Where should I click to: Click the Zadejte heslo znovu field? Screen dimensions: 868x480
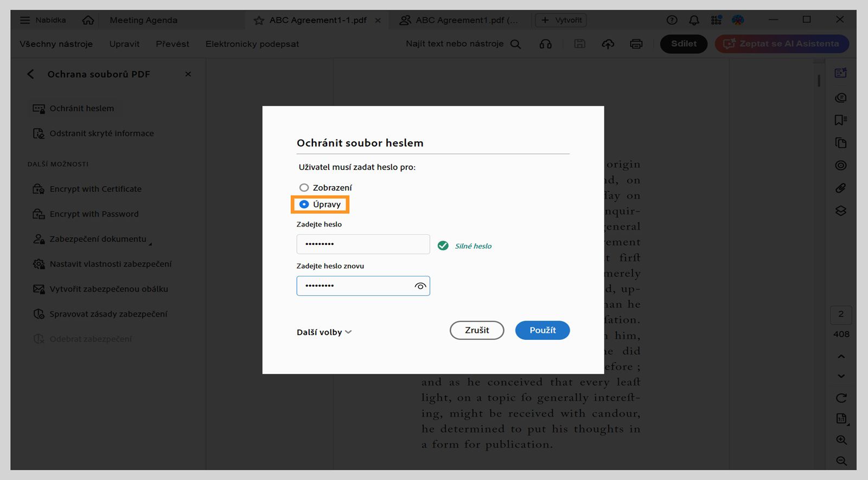(x=363, y=286)
